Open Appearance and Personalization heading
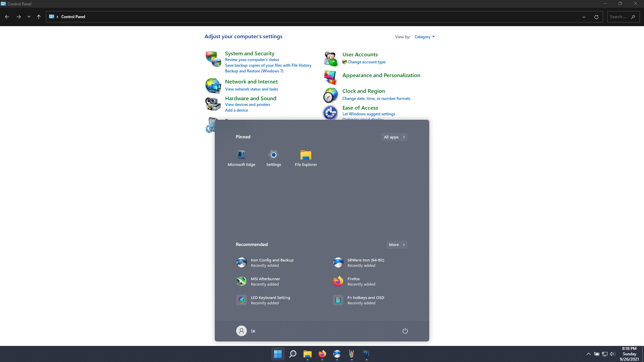The height and width of the screenshot is (362, 644). coord(381,75)
